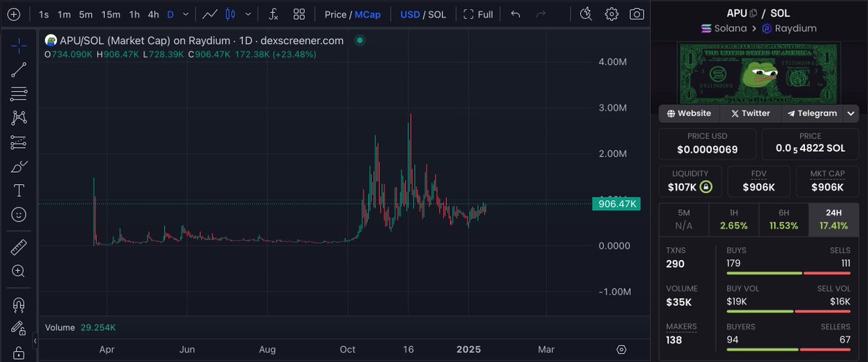Open the token Telegram link
Image resolution: width=868 pixels, height=362 pixels.
click(x=812, y=113)
